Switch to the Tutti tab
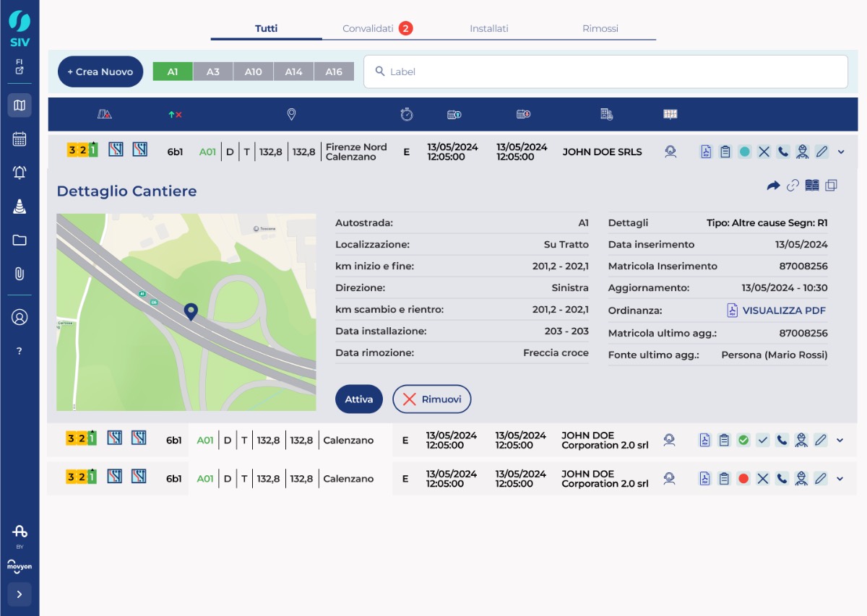Image resolution: width=867 pixels, height=616 pixels. point(266,29)
